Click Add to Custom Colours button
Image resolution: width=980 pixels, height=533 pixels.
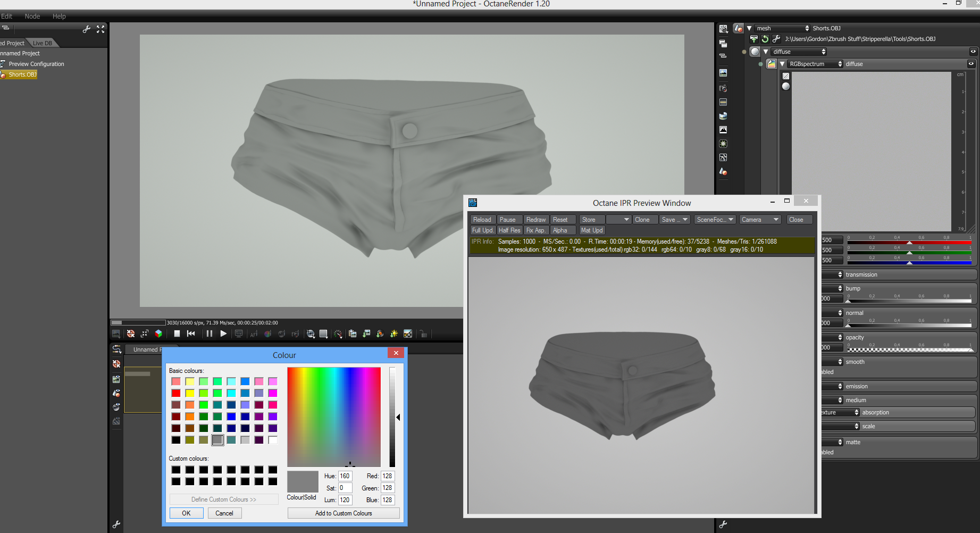click(x=344, y=513)
